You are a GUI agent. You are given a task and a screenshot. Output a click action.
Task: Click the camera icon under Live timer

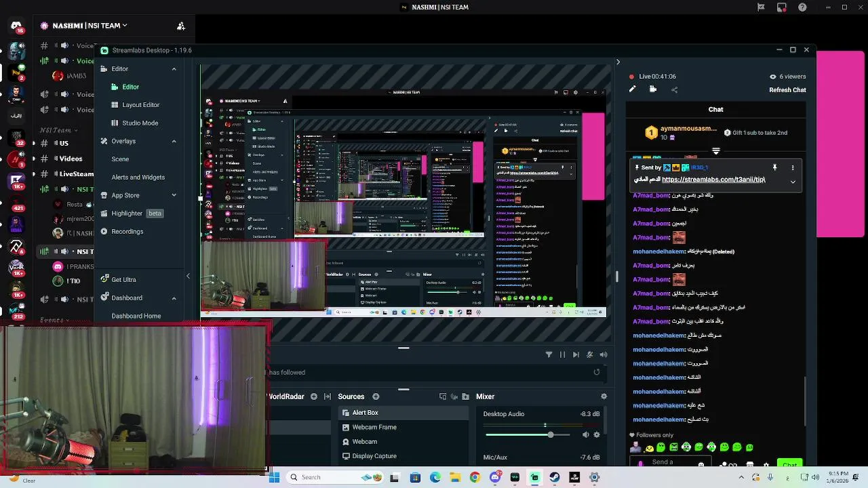pos(653,89)
